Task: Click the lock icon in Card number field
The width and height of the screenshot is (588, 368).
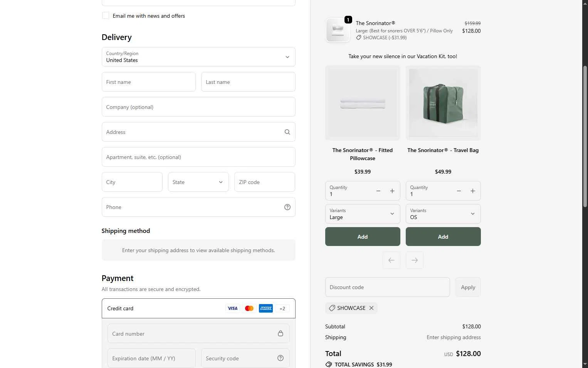Action: [281, 333]
